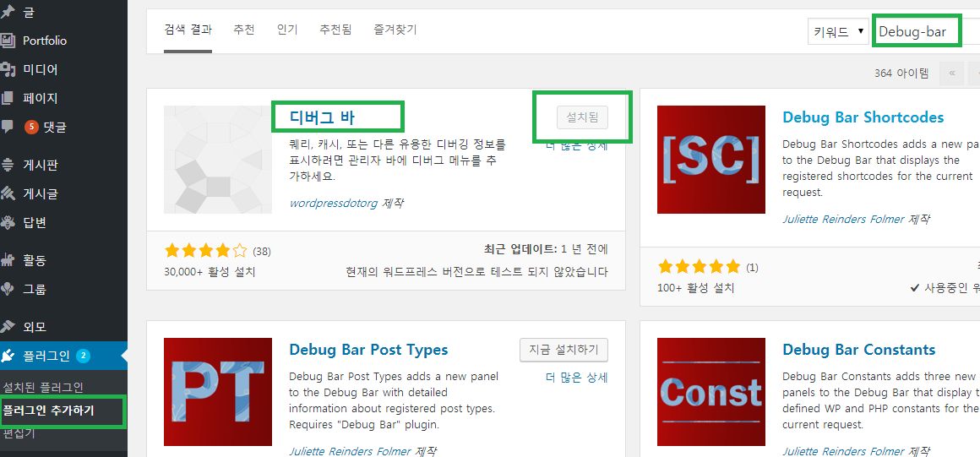Screen dimensions: 980x457
Task: Click 최근 업데이트: 1 년 전에 text
Action: [x=546, y=249]
